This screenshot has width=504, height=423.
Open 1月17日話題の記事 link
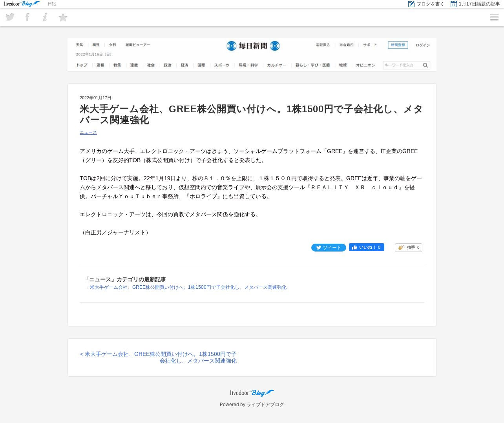(x=479, y=4)
